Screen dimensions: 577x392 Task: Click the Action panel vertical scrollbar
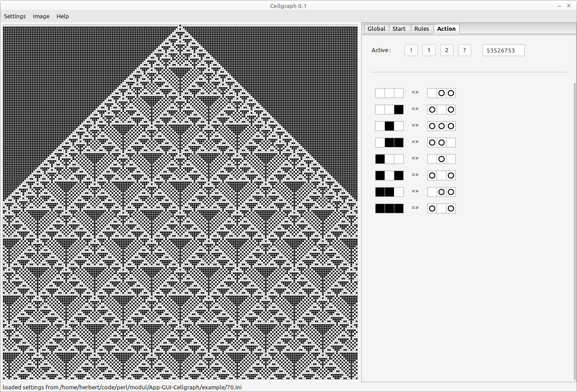575,232
